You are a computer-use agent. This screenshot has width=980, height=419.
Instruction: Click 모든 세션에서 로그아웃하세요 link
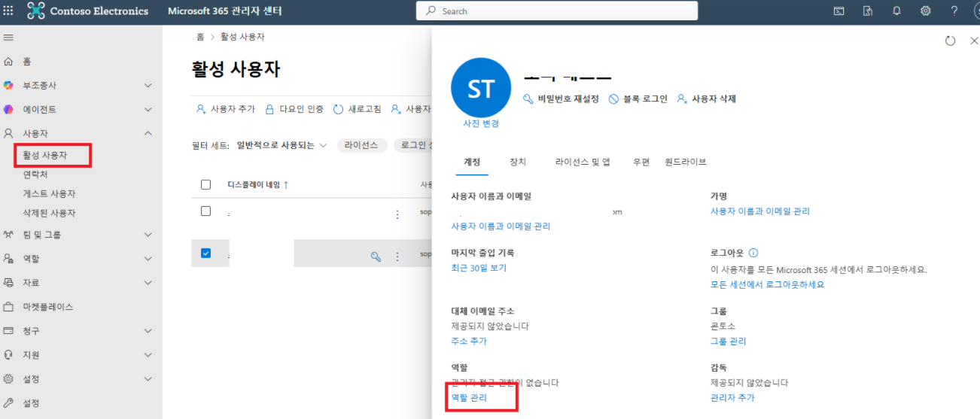(768, 284)
